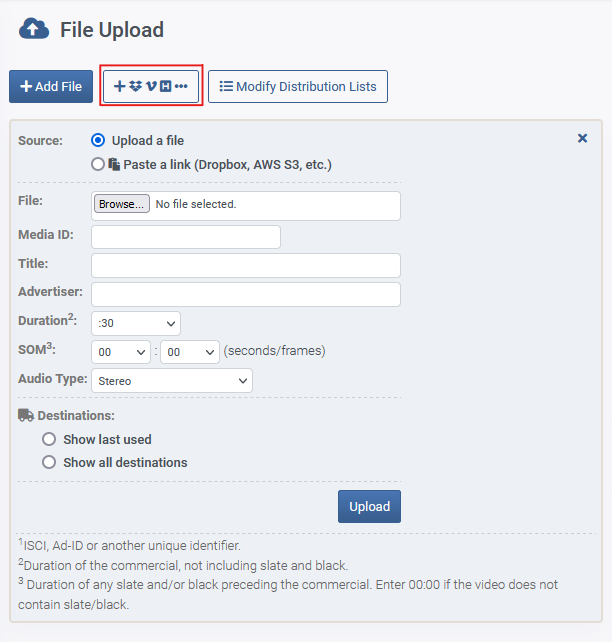Click the three-dots icon in the integrations button
Viewport: 612px width, 642px height.
click(x=181, y=86)
